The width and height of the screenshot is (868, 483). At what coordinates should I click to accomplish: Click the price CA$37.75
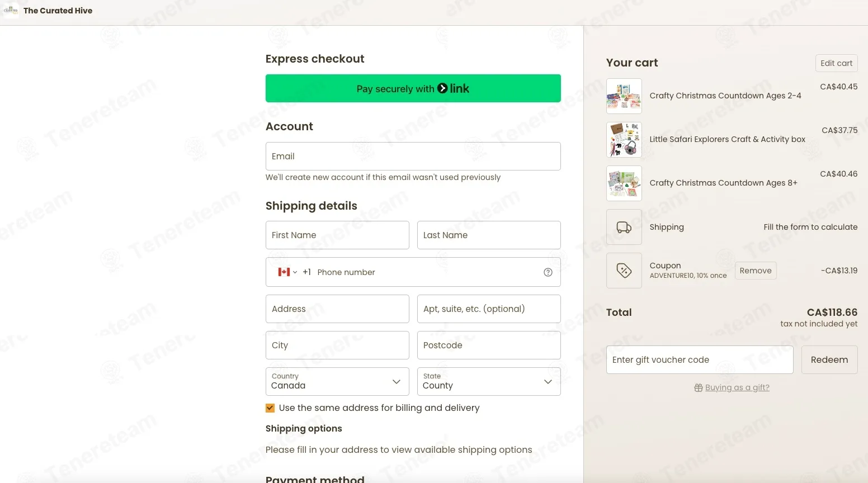tap(839, 130)
